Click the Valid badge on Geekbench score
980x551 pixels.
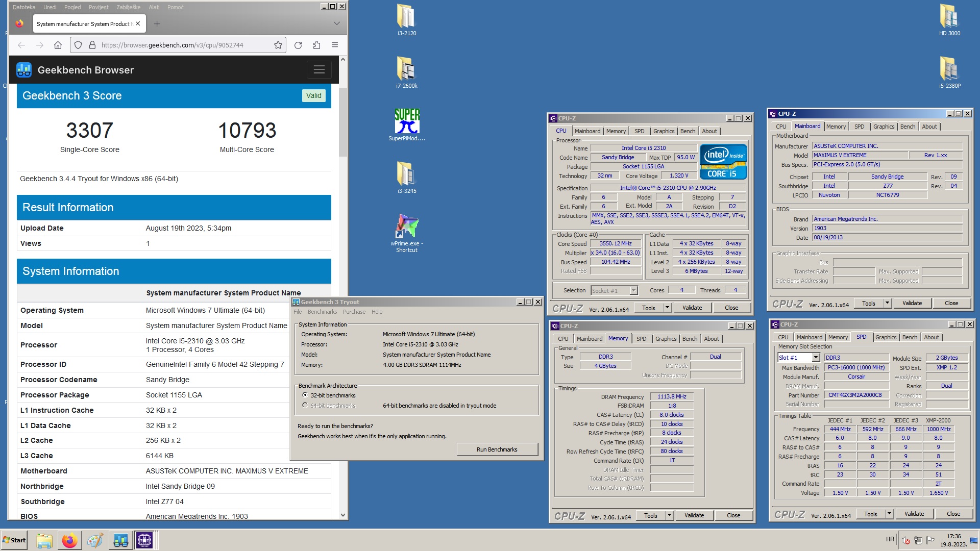[313, 95]
